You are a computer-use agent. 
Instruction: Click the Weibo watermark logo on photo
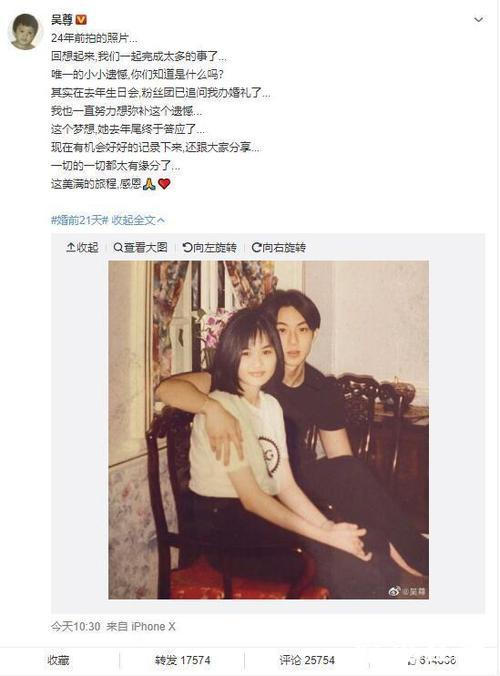click(x=394, y=591)
